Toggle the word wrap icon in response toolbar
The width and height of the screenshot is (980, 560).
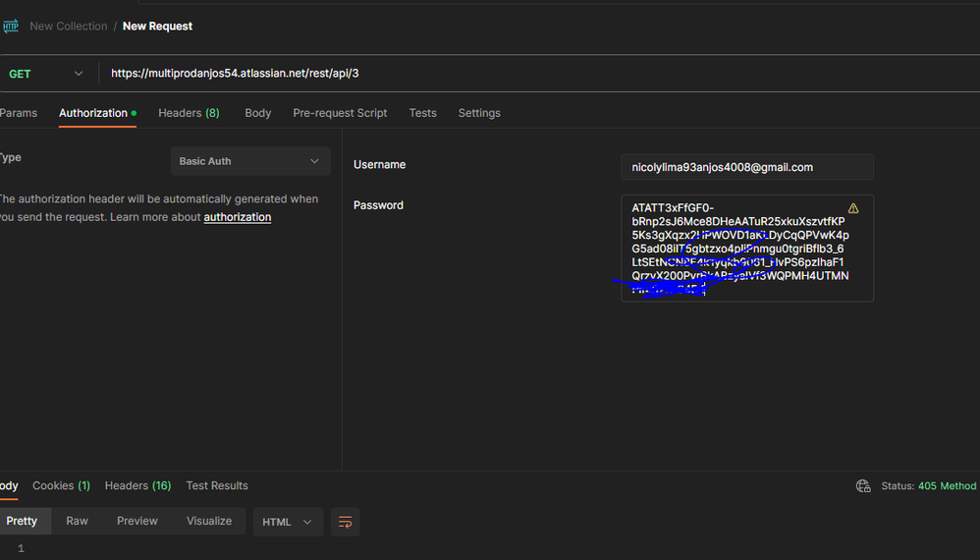tap(345, 522)
